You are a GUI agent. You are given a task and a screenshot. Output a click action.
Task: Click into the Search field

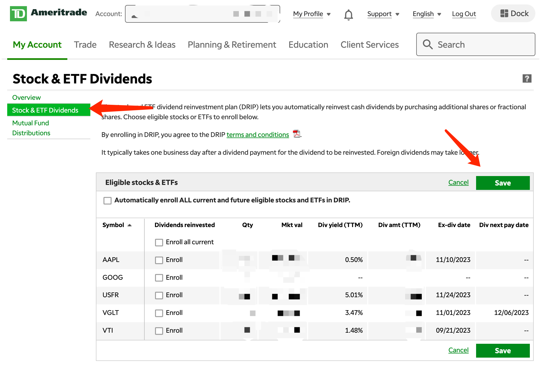(476, 44)
